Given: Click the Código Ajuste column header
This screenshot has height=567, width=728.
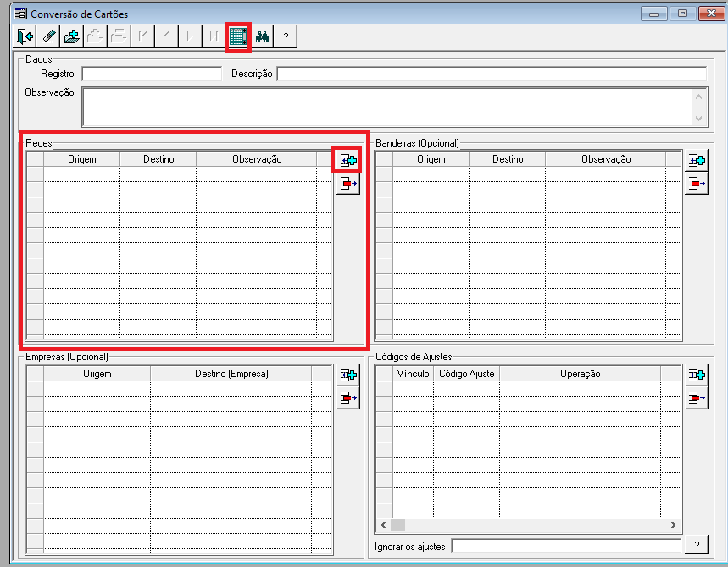Looking at the screenshot, I should pyautogui.click(x=467, y=374).
